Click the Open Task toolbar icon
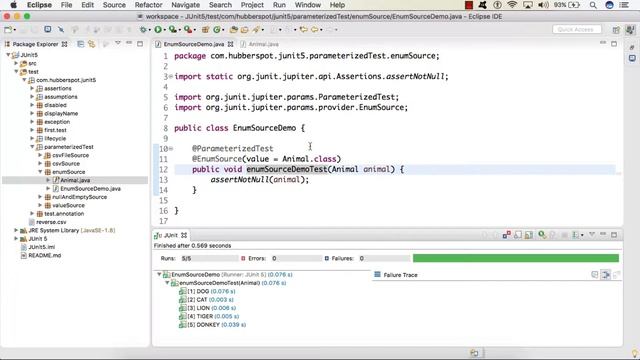Image resolution: width=640 pixels, height=360 pixels. click(x=244, y=29)
